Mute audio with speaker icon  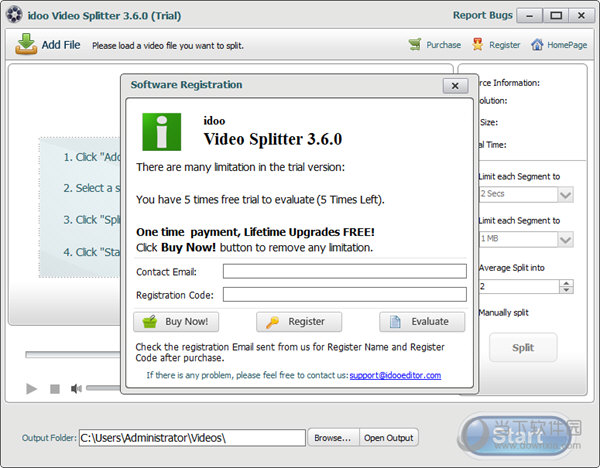tap(76, 389)
